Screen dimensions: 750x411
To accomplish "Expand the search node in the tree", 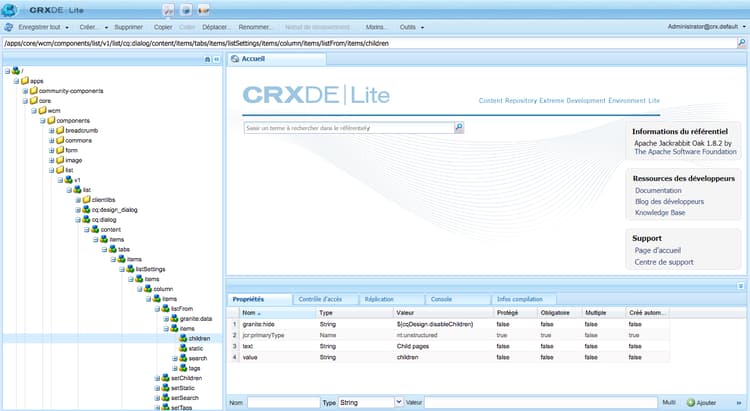I will 175,358.
